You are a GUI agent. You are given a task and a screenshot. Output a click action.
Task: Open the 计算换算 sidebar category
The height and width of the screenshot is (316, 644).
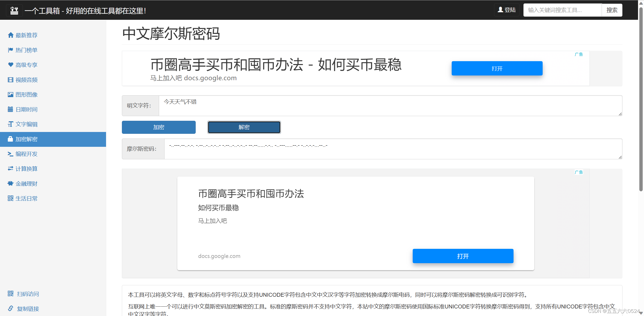26,169
